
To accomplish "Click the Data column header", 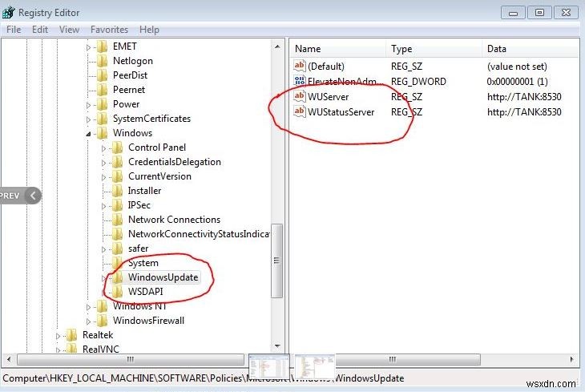I will tap(531, 49).
